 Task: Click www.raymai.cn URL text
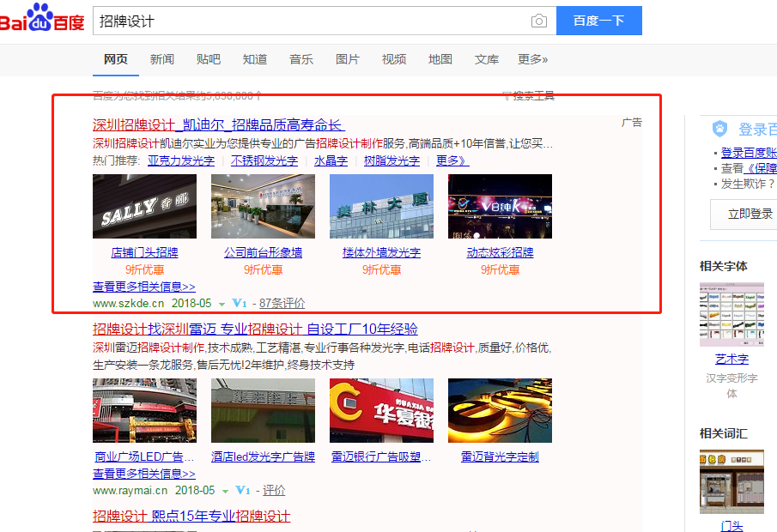click(131, 491)
